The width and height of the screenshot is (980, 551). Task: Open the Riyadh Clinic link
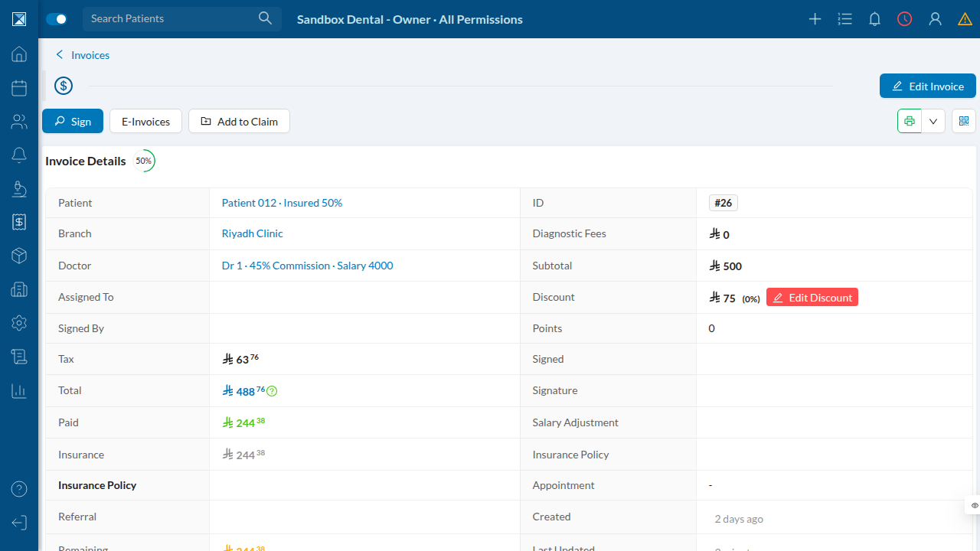click(253, 233)
